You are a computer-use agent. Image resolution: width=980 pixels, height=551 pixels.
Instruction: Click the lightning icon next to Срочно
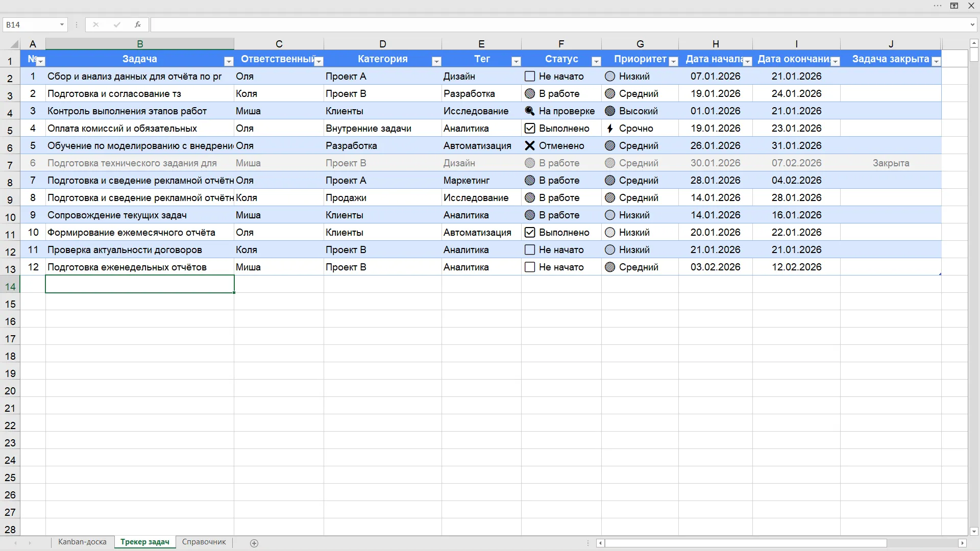(x=609, y=129)
